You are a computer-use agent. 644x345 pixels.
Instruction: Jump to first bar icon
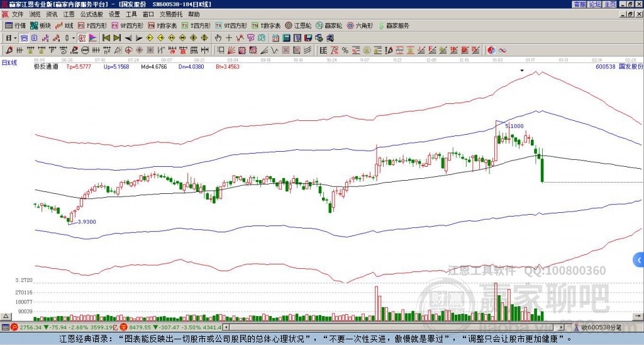[106, 38]
